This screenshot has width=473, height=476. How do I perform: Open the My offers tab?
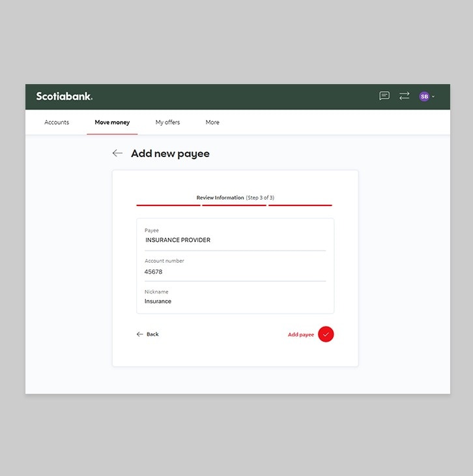tap(168, 122)
